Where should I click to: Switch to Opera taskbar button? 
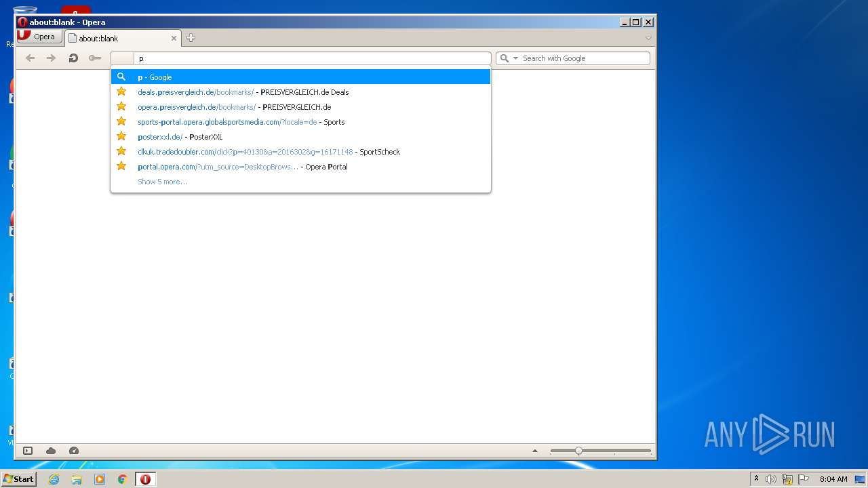pos(145,479)
